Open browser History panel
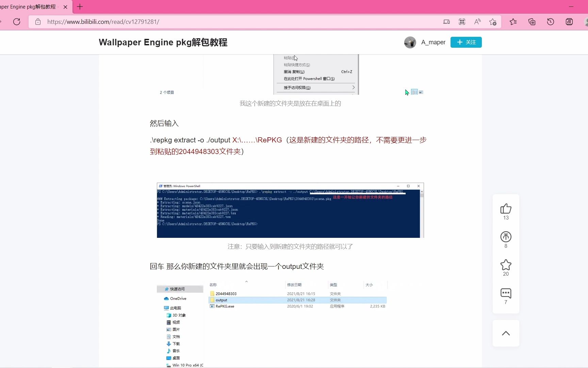The image size is (588, 368). (x=550, y=21)
